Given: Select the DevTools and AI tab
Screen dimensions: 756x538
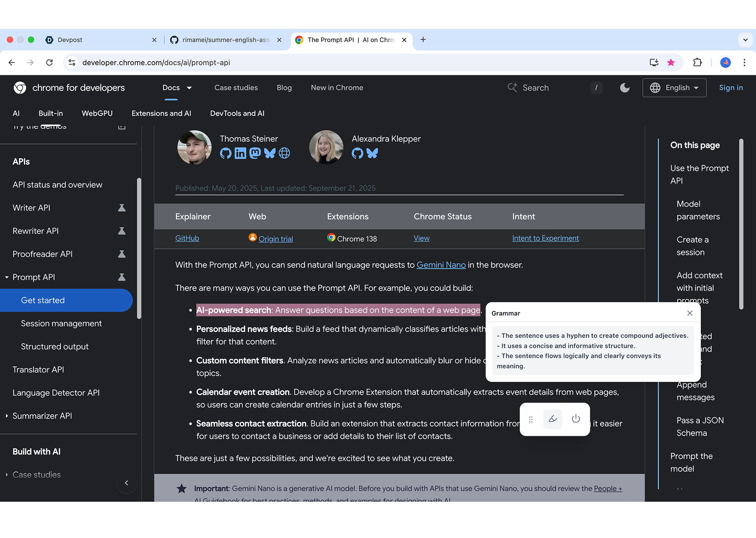Looking at the screenshot, I should (237, 113).
